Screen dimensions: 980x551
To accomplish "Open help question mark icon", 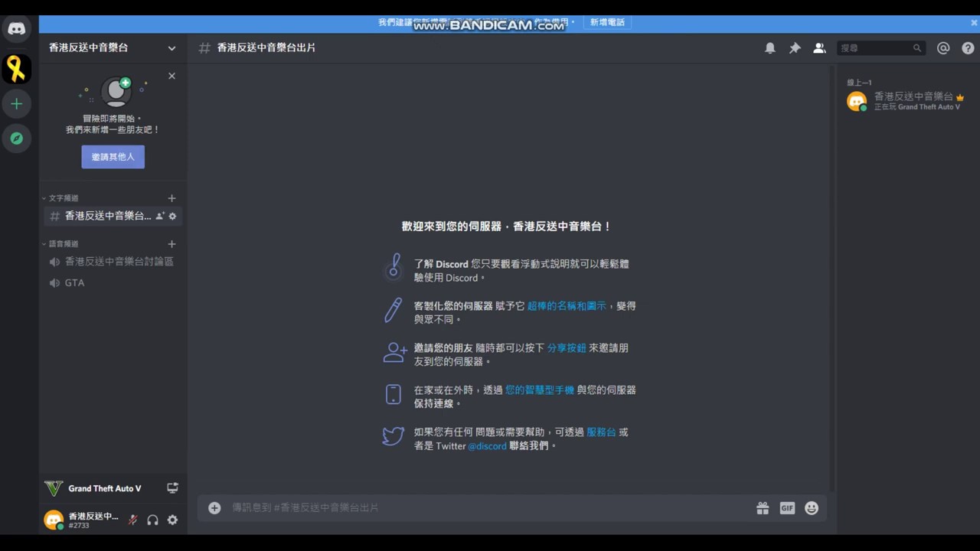I will point(968,48).
